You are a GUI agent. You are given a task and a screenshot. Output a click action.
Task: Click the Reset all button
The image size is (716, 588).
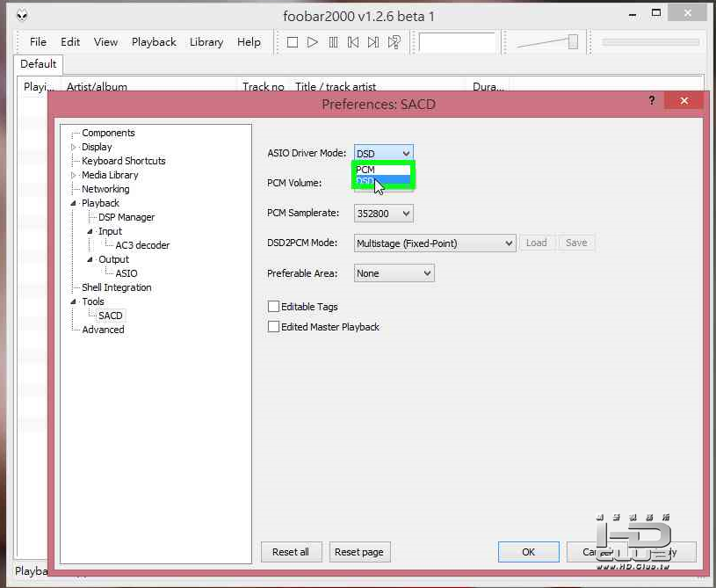tap(291, 552)
